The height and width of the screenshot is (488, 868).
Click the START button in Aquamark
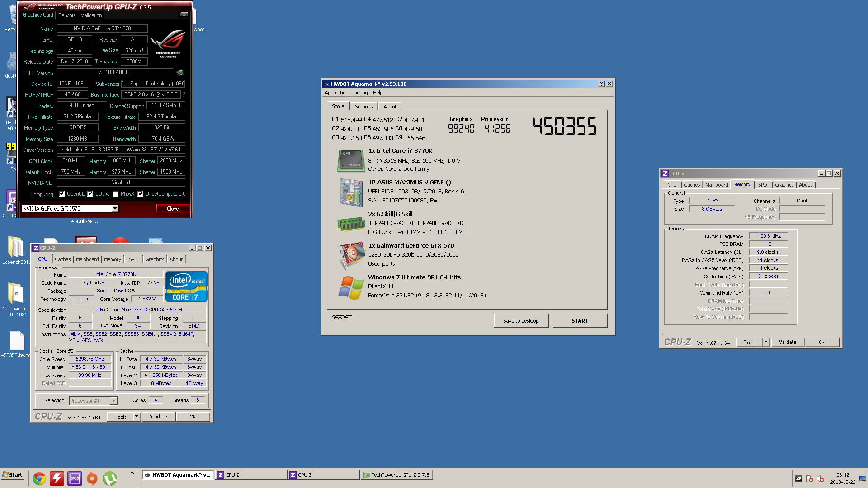pyautogui.click(x=580, y=321)
